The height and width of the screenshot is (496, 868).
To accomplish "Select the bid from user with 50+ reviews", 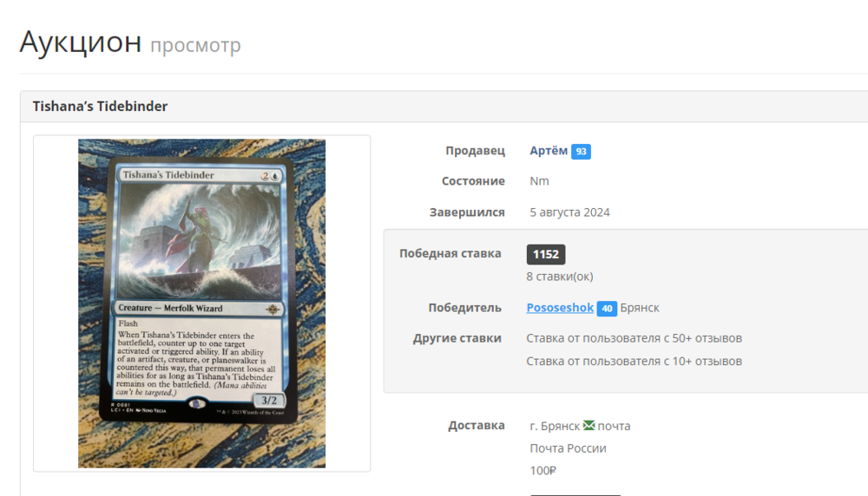I will click(634, 338).
